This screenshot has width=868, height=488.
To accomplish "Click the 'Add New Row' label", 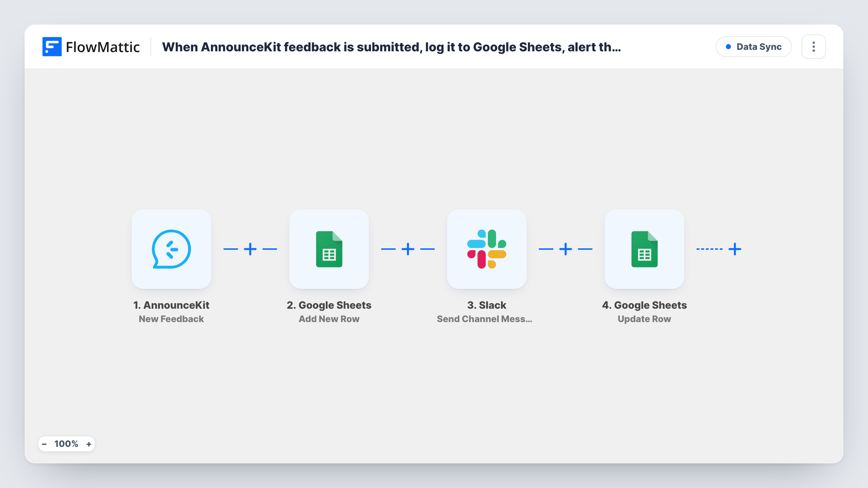I will pos(329,319).
